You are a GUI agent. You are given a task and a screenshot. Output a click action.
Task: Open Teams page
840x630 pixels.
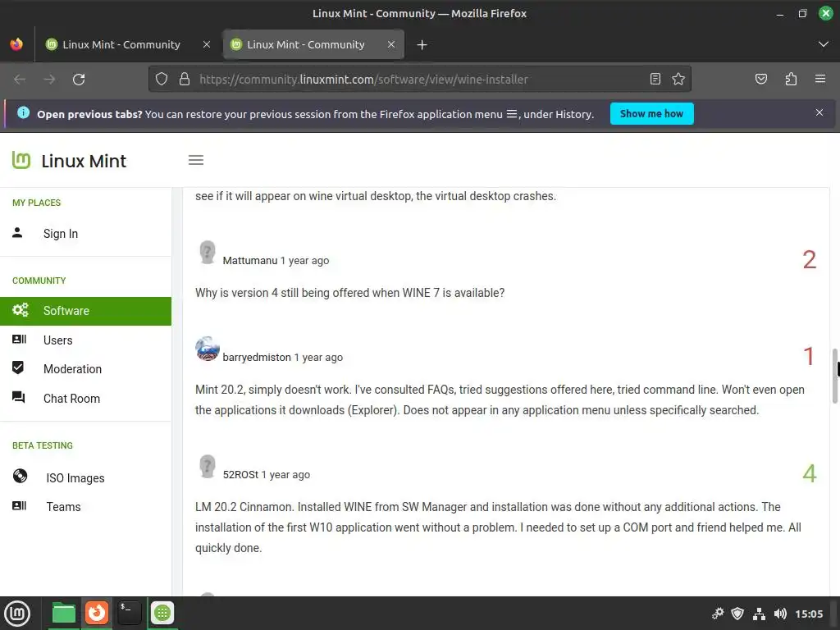point(63,507)
